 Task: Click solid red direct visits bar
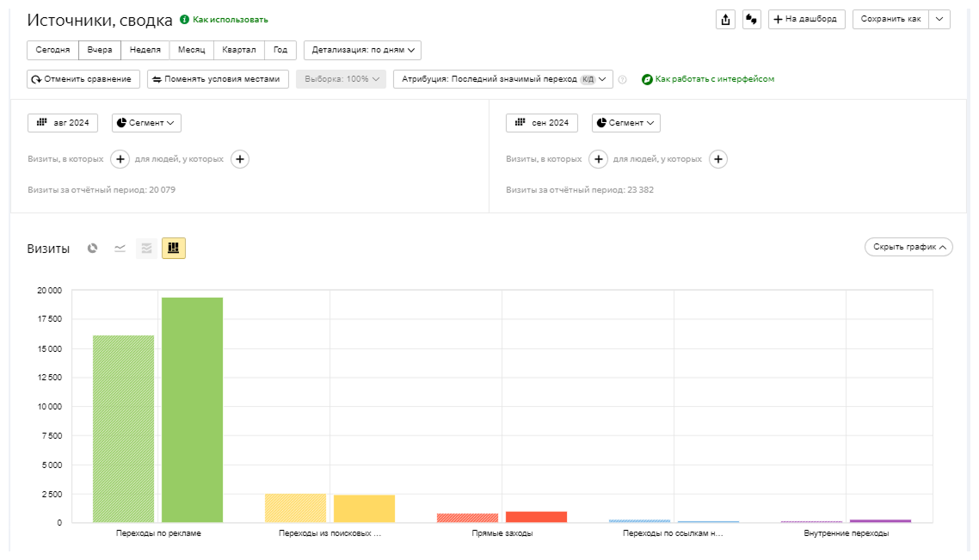[536, 517]
